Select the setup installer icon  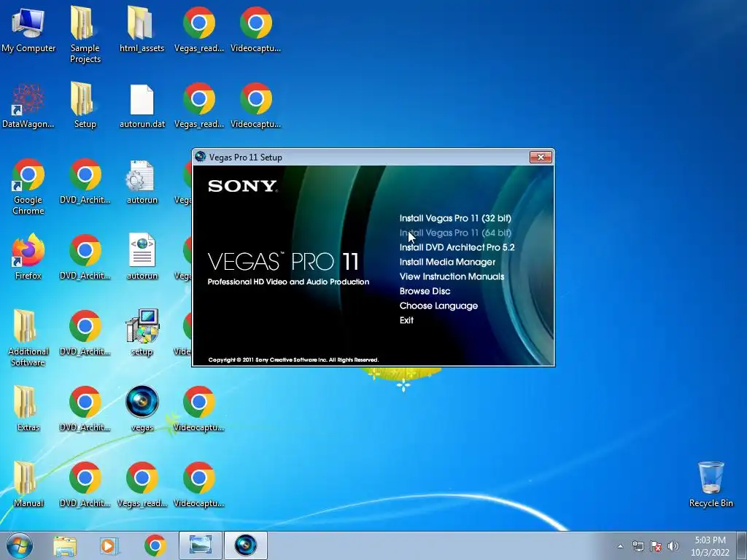142,332
